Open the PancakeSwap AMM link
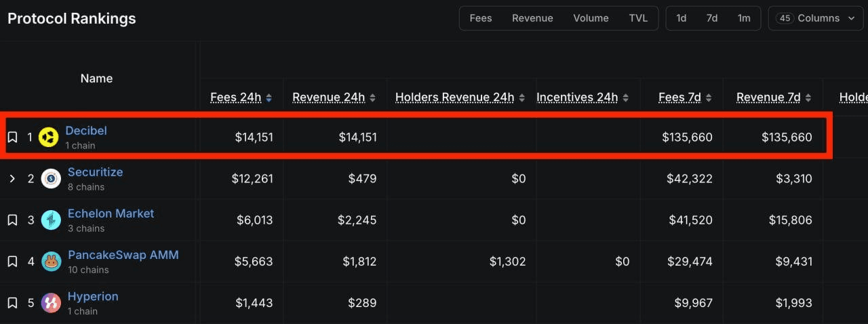The width and height of the screenshot is (868, 324). pyautogui.click(x=123, y=256)
